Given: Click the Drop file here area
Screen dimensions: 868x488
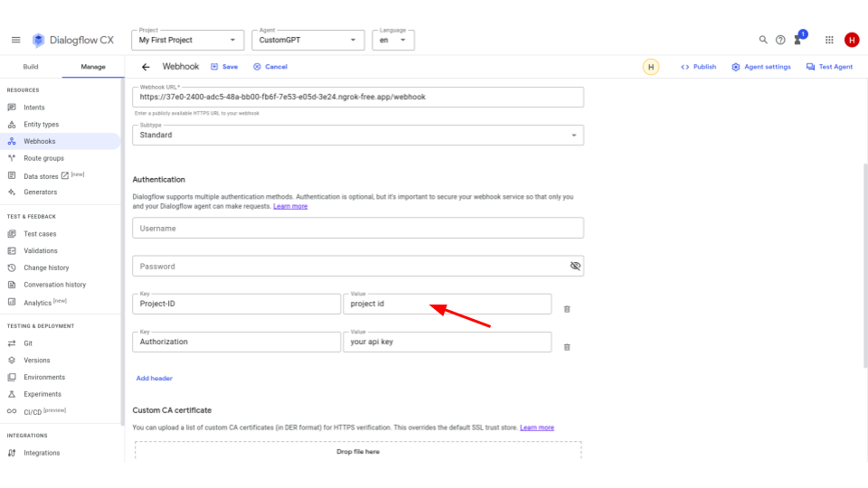Looking at the screenshot, I should coord(358,452).
